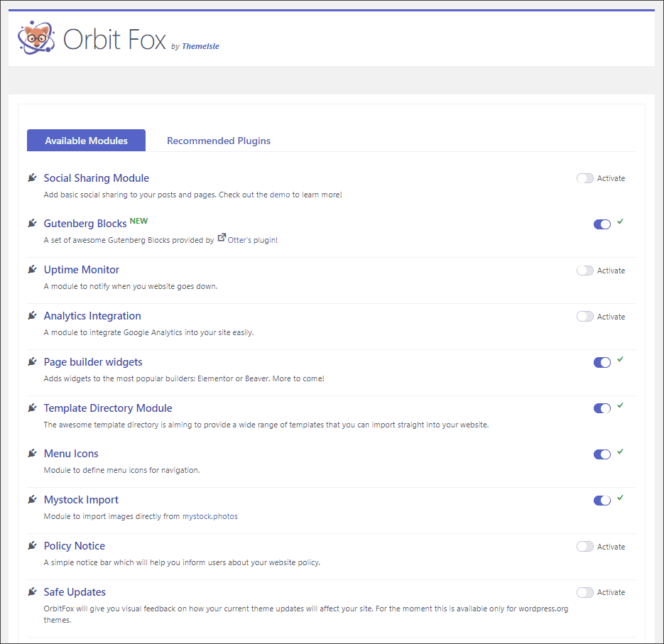Click the plug icon beside Analytics Integration
Viewport: 664px width, 644px height.
(32, 315)
